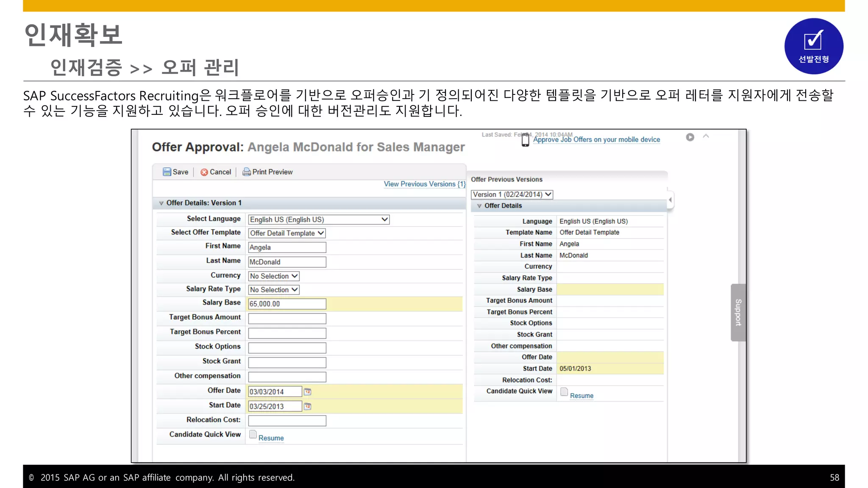This screenshot has height=488, width=868.
Task: Open the Start Date calendar picker
Action: (308, 406)
